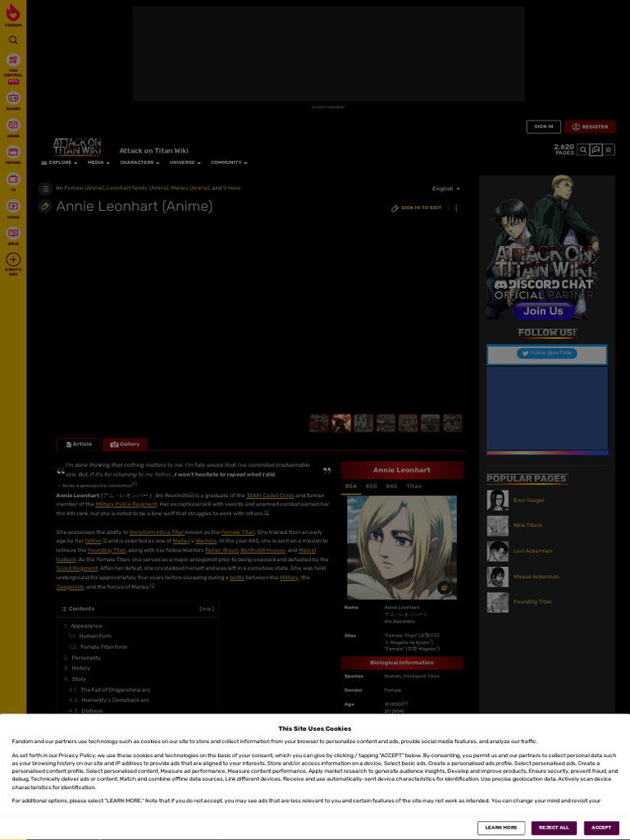Click Follow @AoTWiki Twitter button

click(x=547, y=353)
